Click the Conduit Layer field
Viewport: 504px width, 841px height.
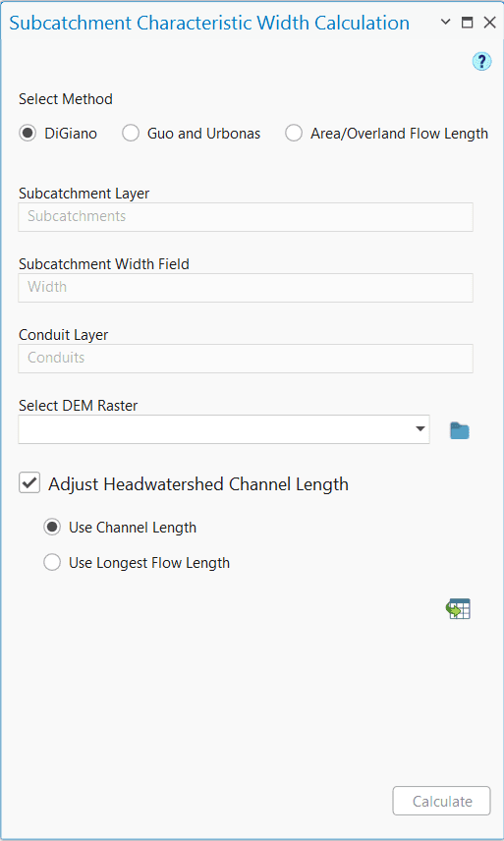pos(246,359)
